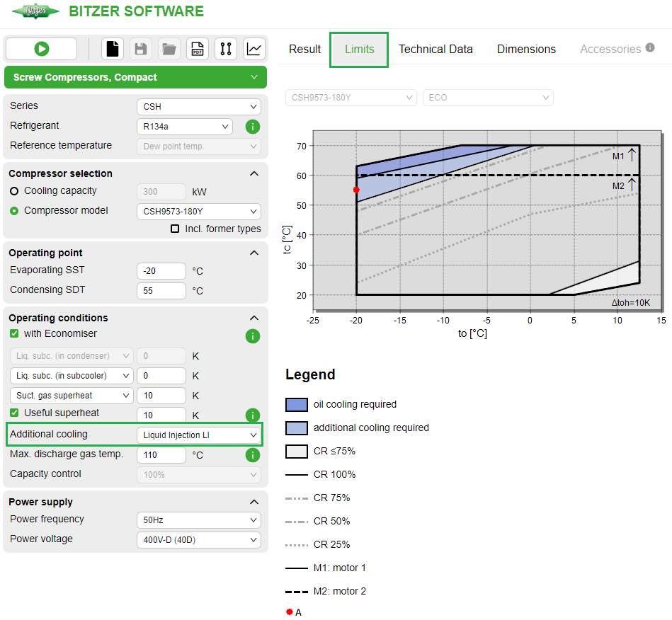
Task: Open the Additional cooling dropdown
Action: [x=198, y=433]
